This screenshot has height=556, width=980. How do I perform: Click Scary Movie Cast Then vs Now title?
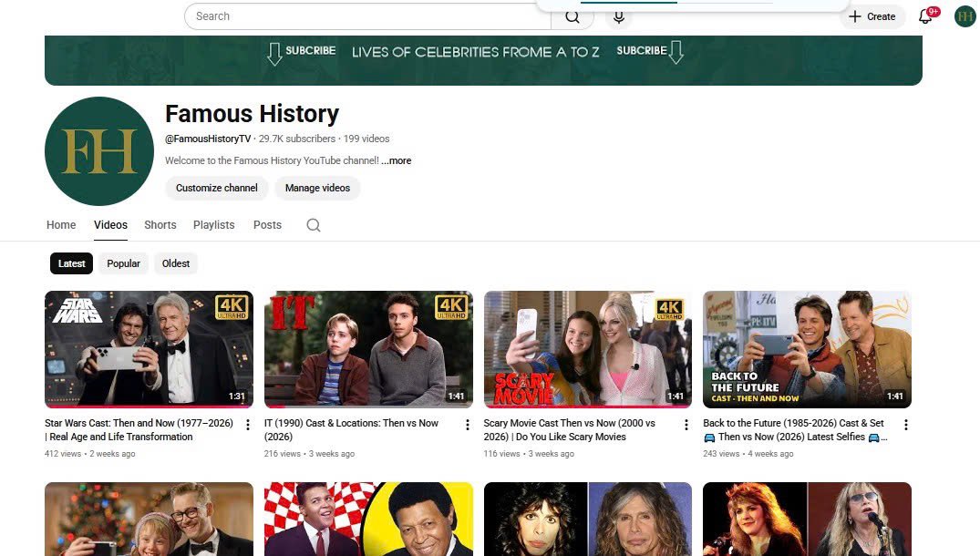point(570,430)
